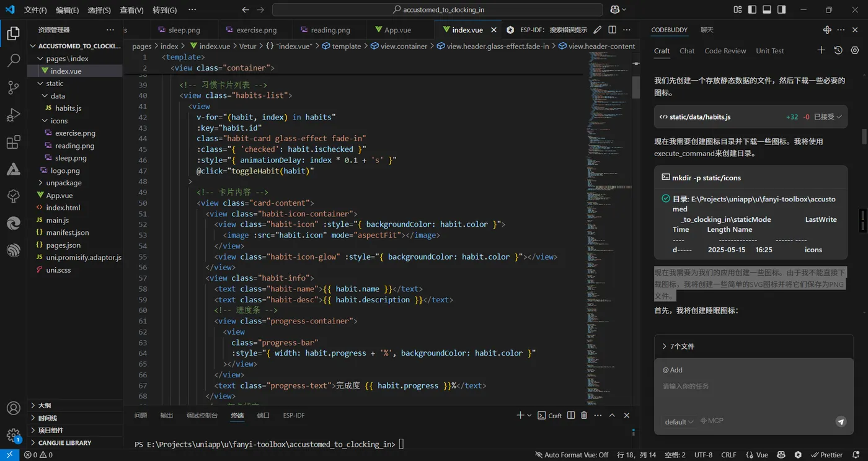The height and width of the screenshot is (461, 868).
Task: Expand the unpackage folder
Action: click(x=63, y=183)
